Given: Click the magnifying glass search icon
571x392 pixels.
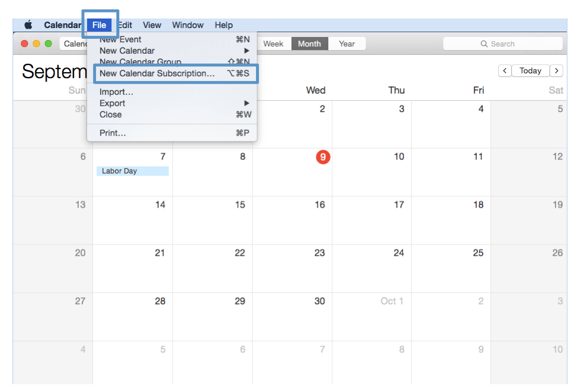Looking at the screenshot, I should [x=484, y=44].
